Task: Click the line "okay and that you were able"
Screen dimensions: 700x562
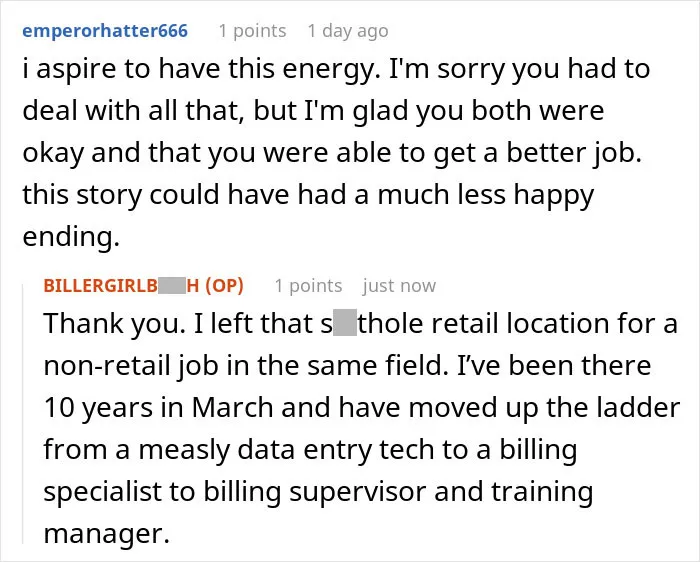Action: 332,153
